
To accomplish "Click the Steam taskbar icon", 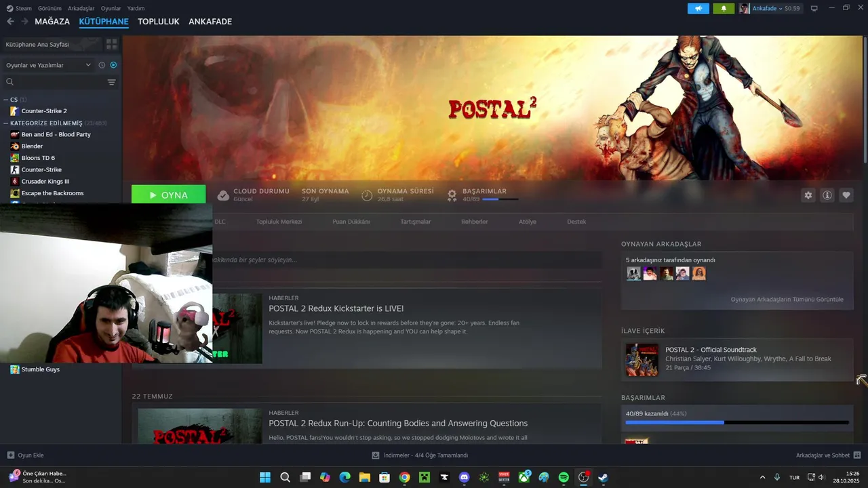I will [603, 477].
